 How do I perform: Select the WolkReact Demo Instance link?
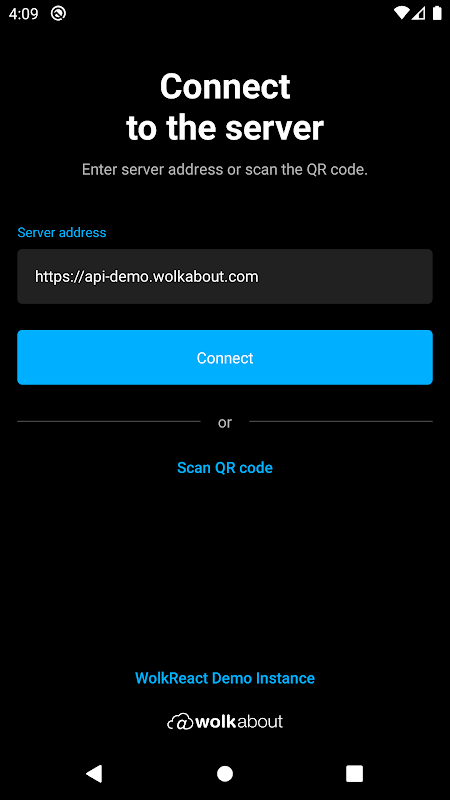point(225,678)
